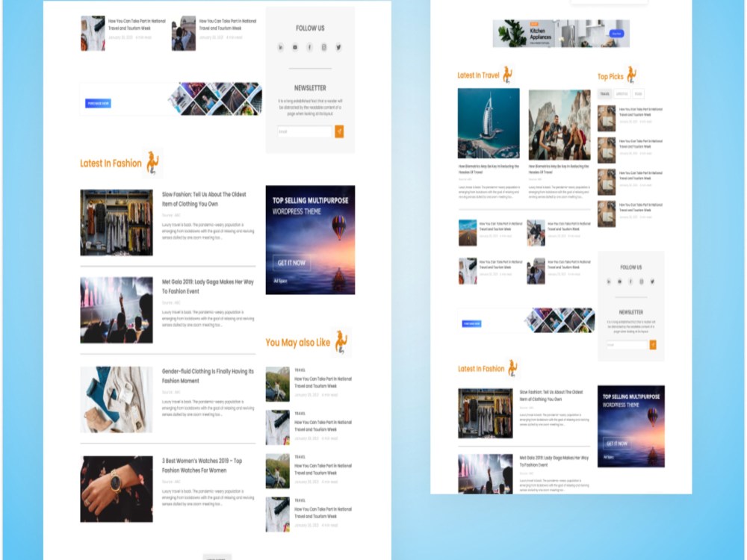This screenshot has height=560, width=747.
Task: Click Kitchen Appliances banner on right page
Action: point(561,34)
